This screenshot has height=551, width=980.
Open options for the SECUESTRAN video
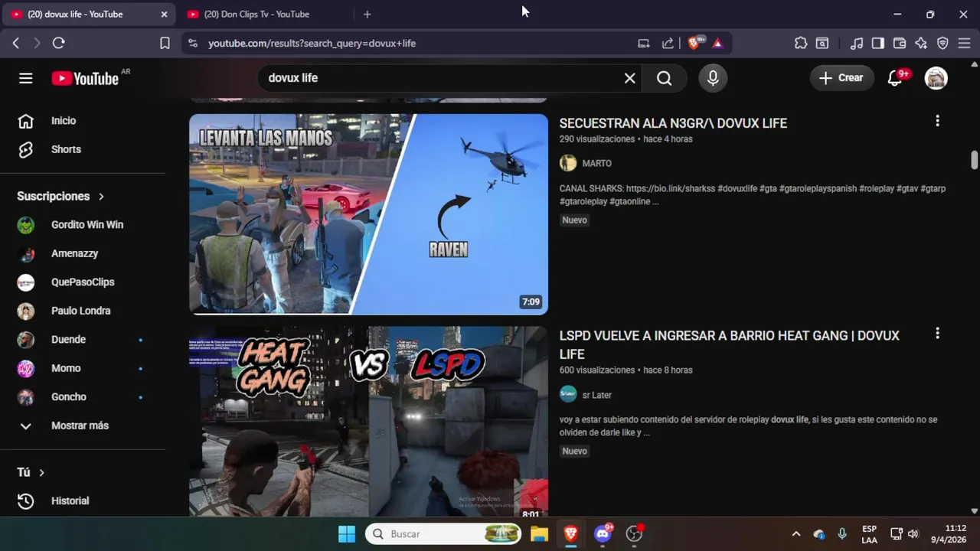point(937,121)
